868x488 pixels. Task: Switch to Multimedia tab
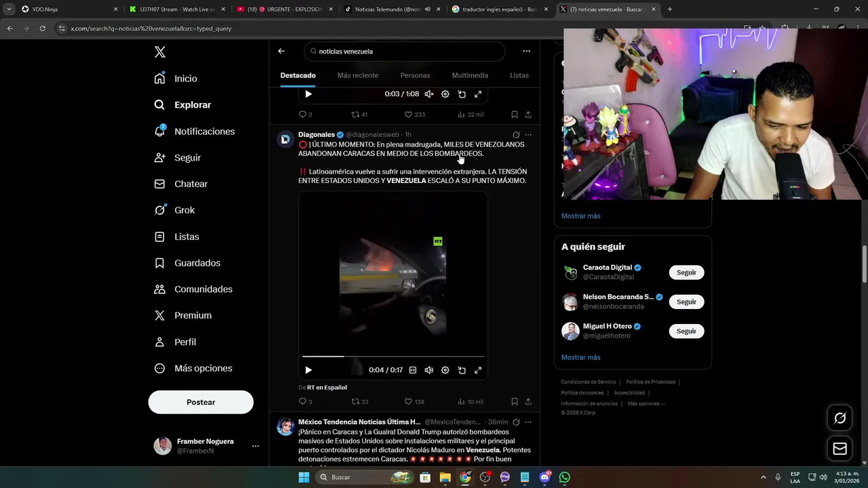click(470, 75)
